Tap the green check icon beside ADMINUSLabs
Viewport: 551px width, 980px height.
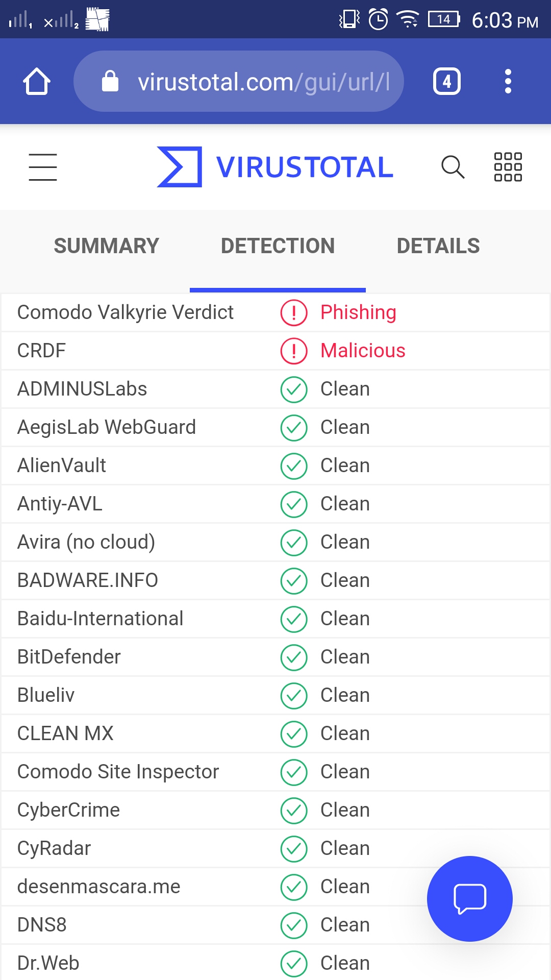pyautogui.click(x=294, y=389)
